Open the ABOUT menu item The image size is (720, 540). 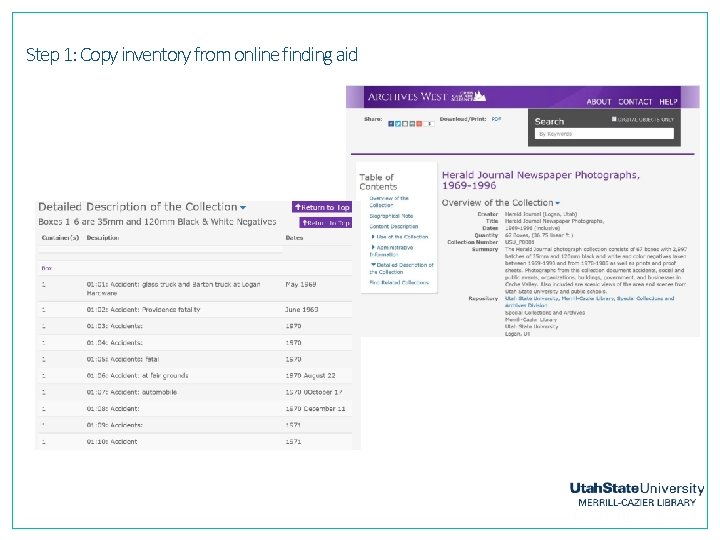pos(599,102)
